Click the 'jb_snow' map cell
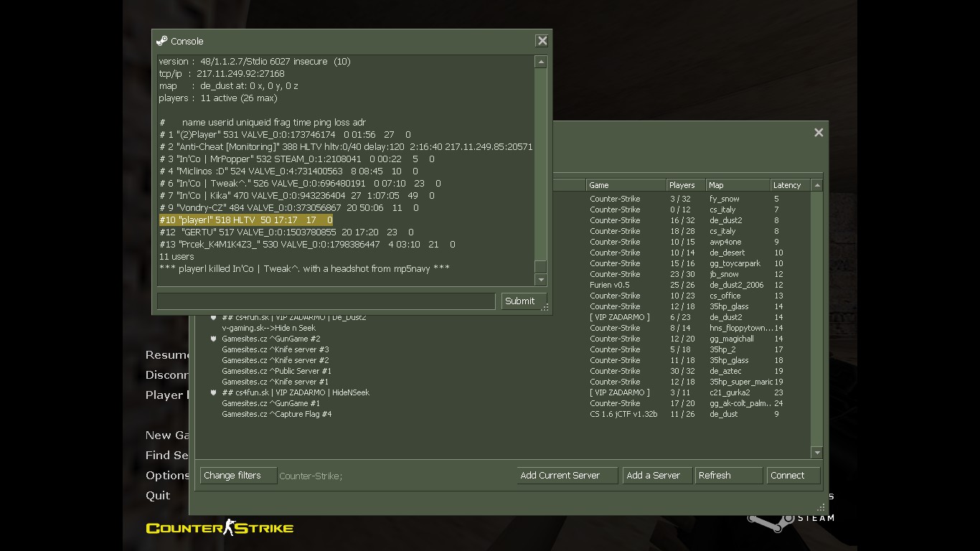The image size is (980, 551). click(x=724, y=274)
